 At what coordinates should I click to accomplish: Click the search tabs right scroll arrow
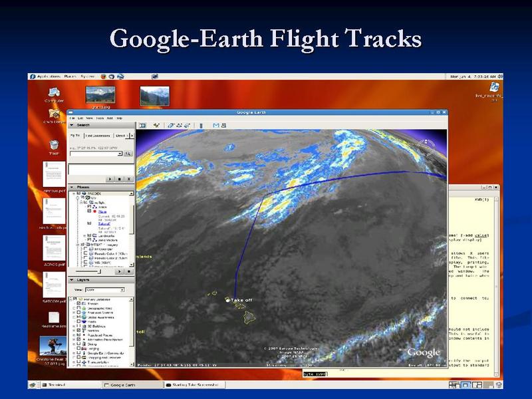pyautogui.click(x=132, y=136)
